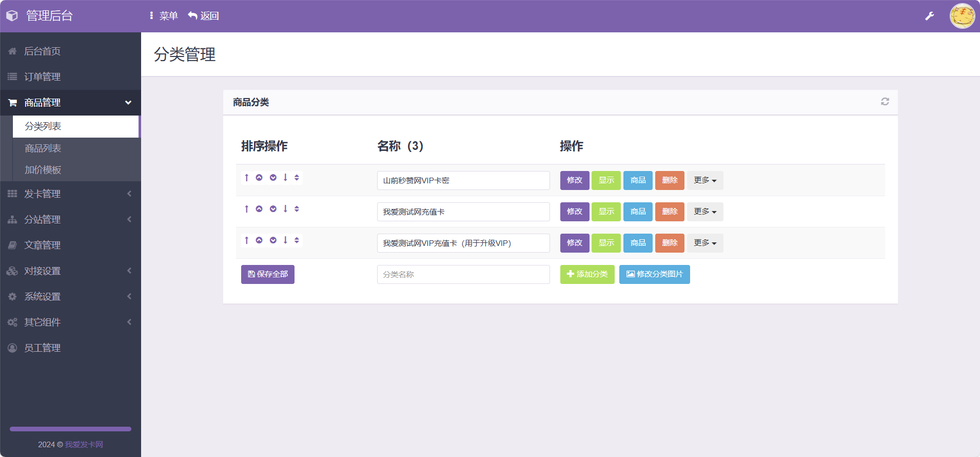Click the 名称（3）column header
The image size is (980, 457).
point(400,146)
